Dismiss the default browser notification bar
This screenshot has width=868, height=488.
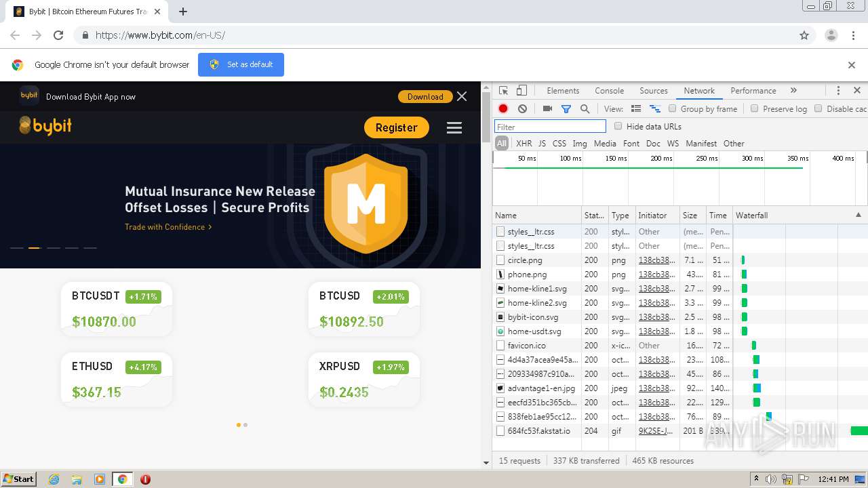click(852, 65)
